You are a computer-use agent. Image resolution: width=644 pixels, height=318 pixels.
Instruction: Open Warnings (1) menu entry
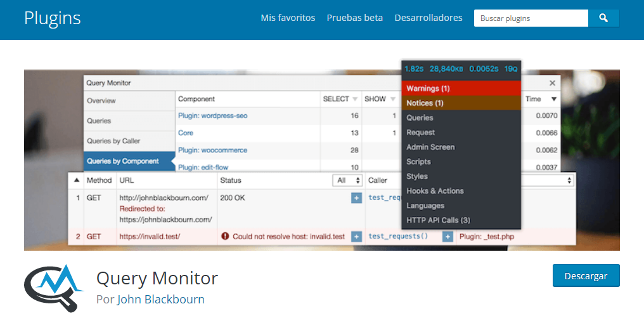click(x=461, y=88)
